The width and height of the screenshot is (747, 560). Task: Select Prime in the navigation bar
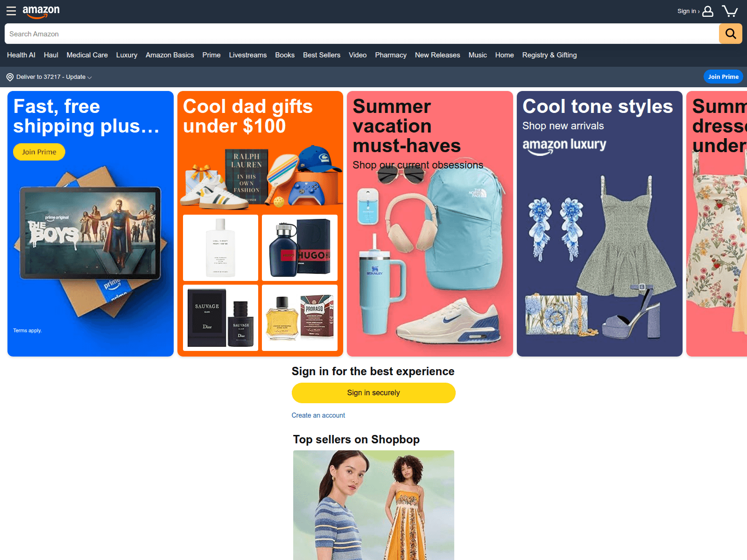pos(211,55)
